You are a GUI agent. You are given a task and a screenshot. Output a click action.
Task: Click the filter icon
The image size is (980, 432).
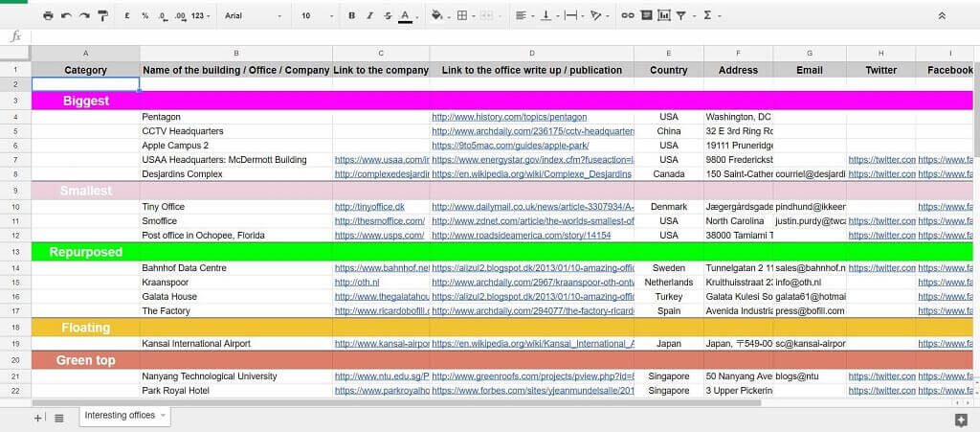(x=680, y=16)
